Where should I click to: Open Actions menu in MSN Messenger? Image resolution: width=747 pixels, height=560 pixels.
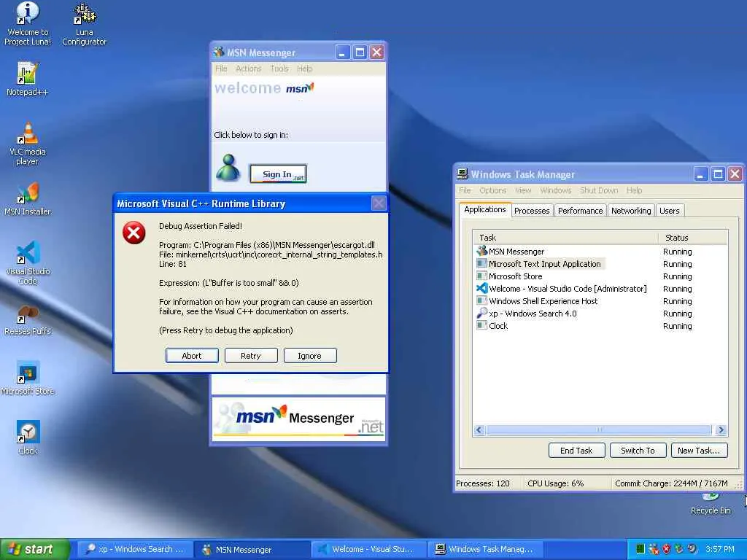point(248,69)
